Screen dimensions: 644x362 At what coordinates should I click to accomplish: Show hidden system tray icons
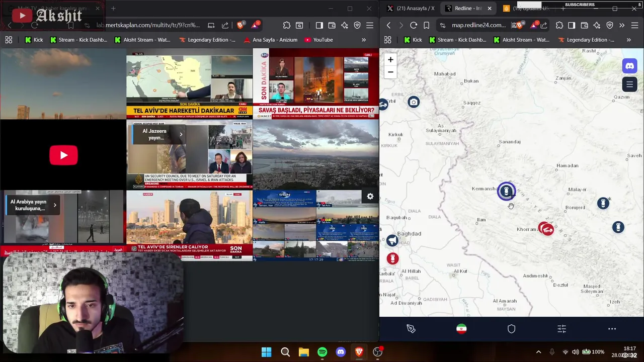(538, 352)
